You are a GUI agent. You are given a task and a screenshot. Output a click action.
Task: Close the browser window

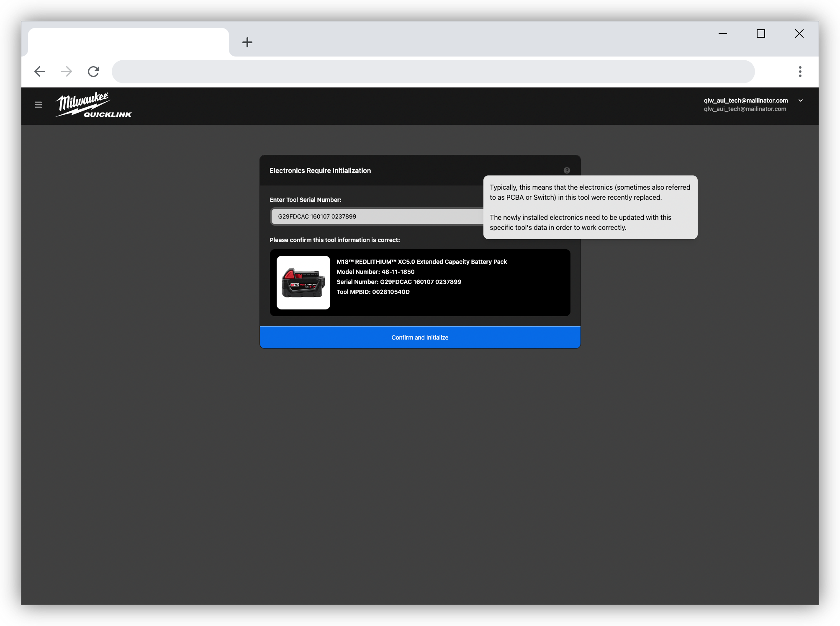(799, 33)
